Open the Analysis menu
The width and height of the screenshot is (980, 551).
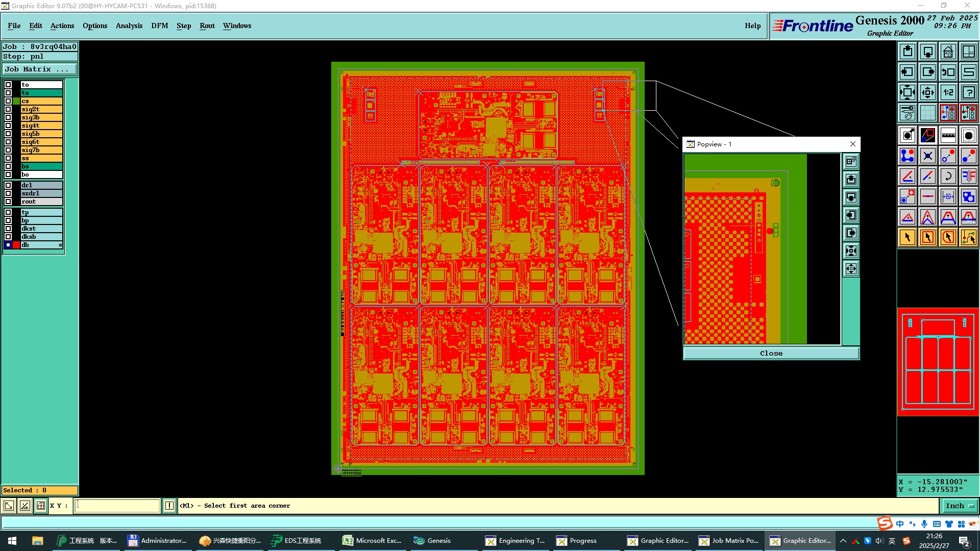click(129, 26)
